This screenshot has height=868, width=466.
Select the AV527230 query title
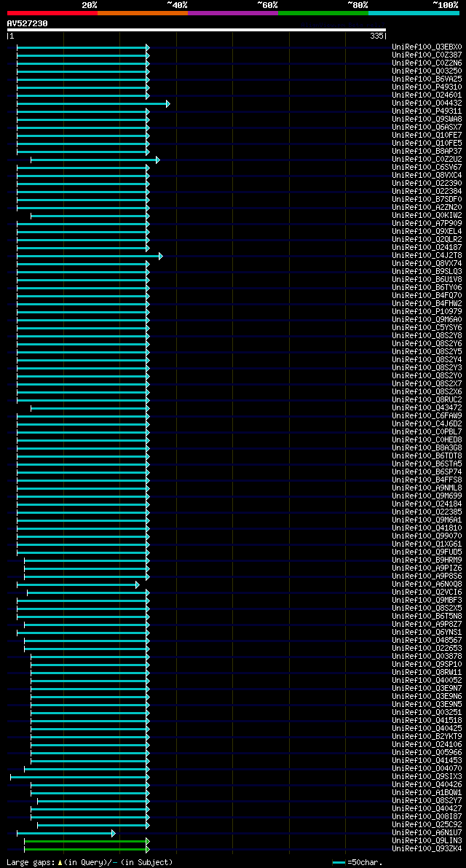[27, 23]
